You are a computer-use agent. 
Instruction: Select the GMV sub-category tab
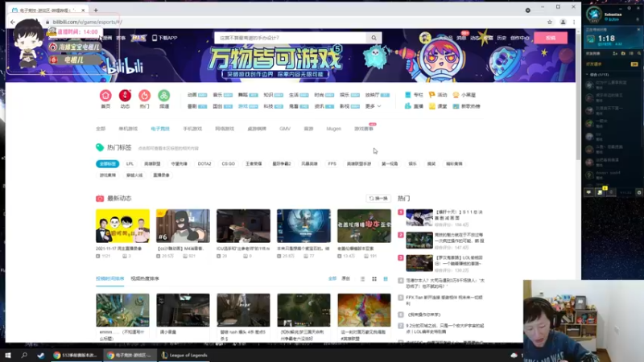(285, 129)
